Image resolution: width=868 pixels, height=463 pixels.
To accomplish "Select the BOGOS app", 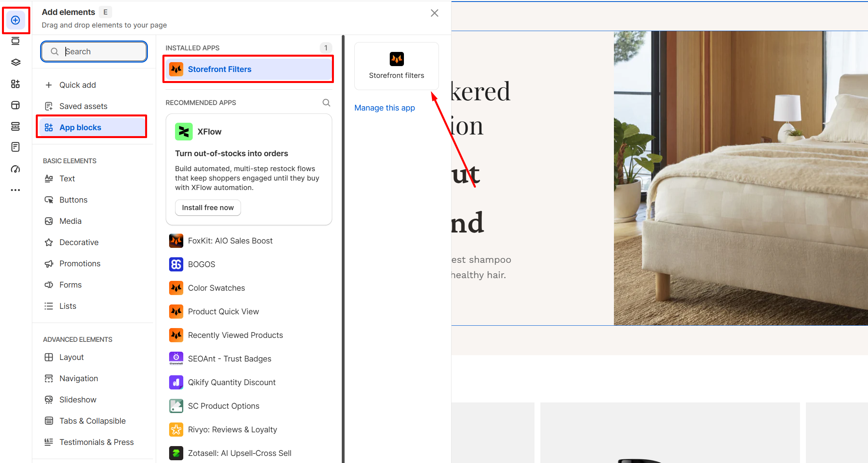I will pyautogui.click(x=249, y=264).
